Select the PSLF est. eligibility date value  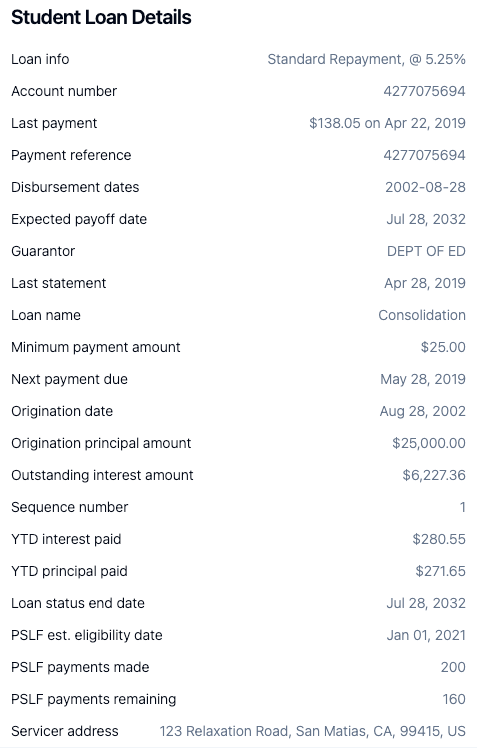coord(426,635)
